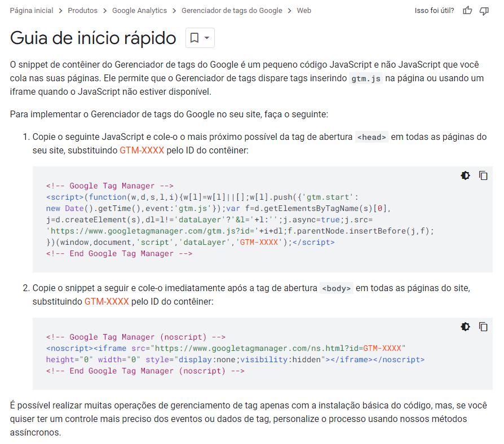Screen dimensions: 504x444
Task: Click orange GTM-XXXX placeholder in step 1 text
Action: click(x=142, y=151)
